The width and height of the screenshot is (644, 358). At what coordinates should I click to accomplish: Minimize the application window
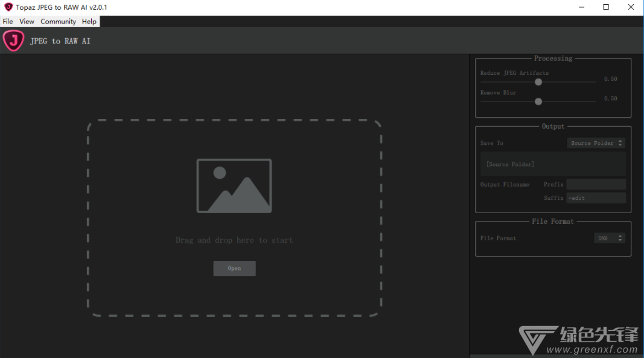(581, 7)
